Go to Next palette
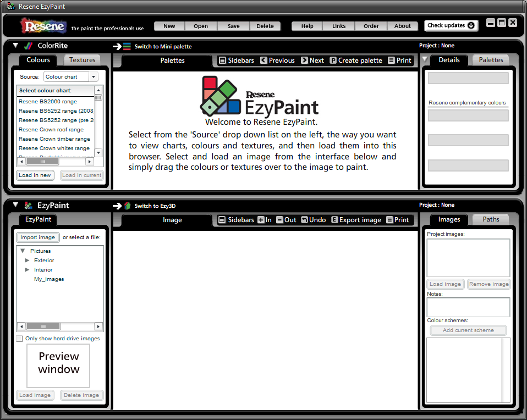This screenshot has height=420, width=527. 312,60
